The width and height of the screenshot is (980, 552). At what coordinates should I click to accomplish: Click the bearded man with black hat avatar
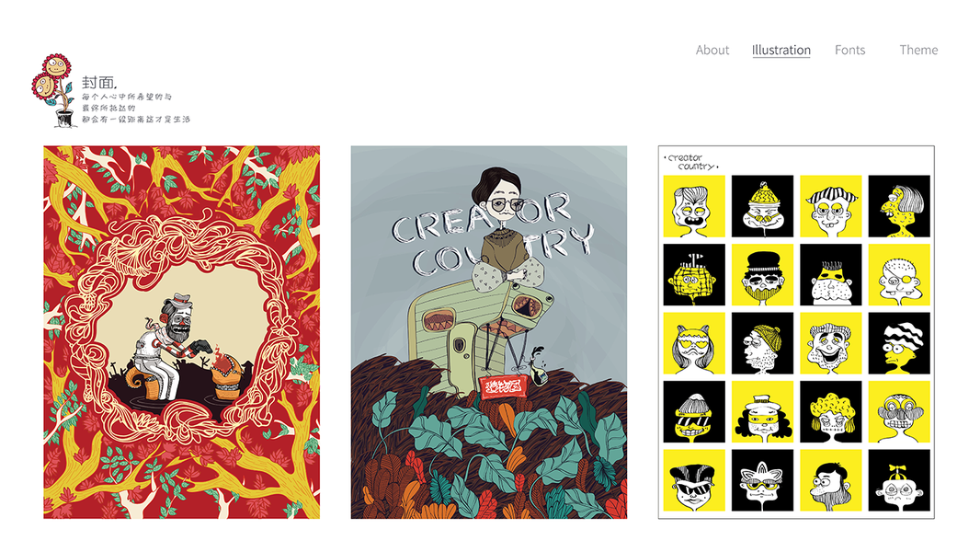click(x=762, y=274)
